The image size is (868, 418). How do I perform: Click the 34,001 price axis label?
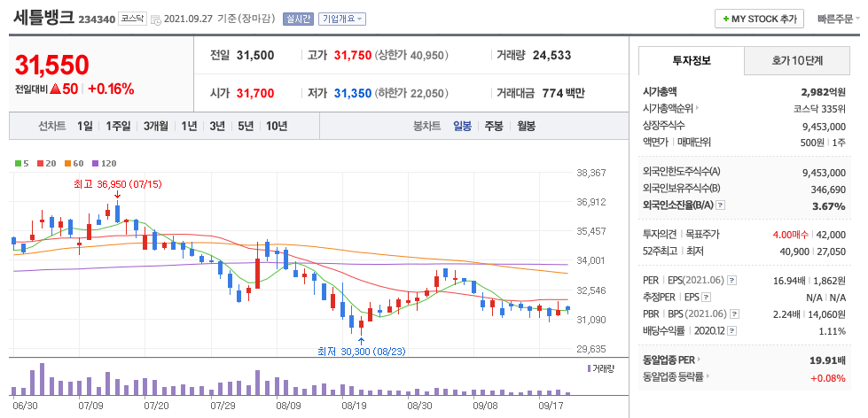click(589, 260)
